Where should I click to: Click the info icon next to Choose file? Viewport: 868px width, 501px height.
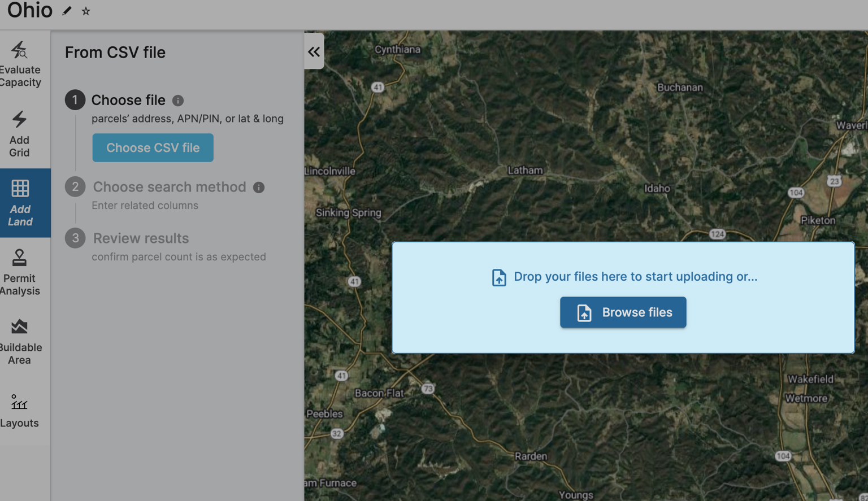pos(178,100)
